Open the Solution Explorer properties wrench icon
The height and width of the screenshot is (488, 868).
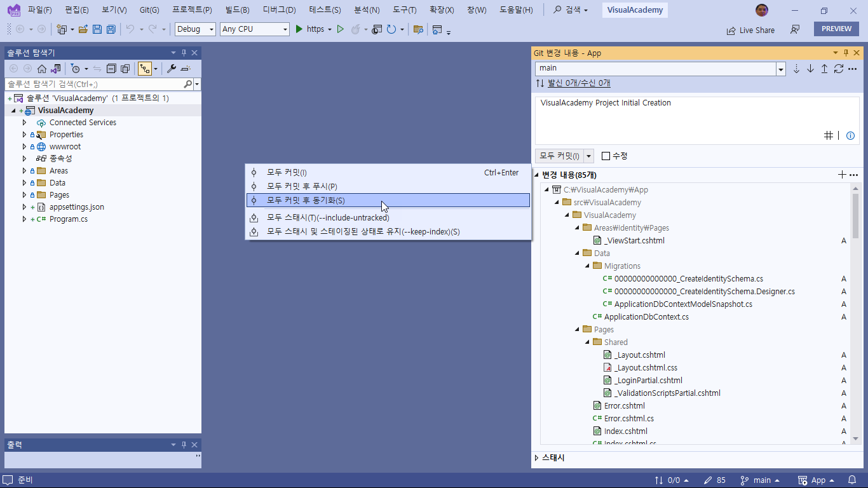coord(171,69)
